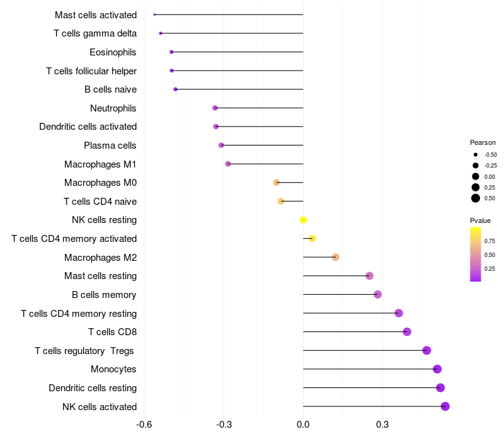Select the 0.00 Pearson legend circle
504x441 pixels.
pyautogui.click(x=476, y=176)
